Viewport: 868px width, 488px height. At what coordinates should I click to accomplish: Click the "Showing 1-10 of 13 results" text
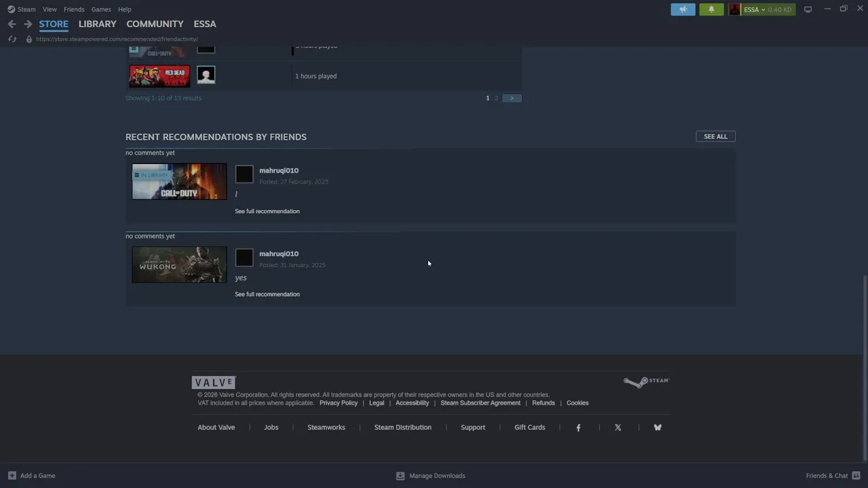click(163, 98)
